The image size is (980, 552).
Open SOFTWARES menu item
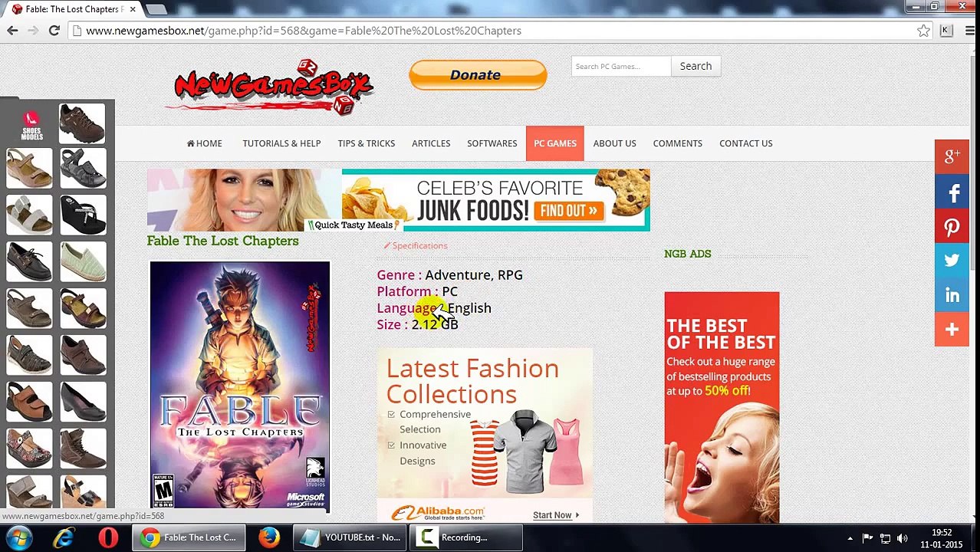tap(492, 143)
